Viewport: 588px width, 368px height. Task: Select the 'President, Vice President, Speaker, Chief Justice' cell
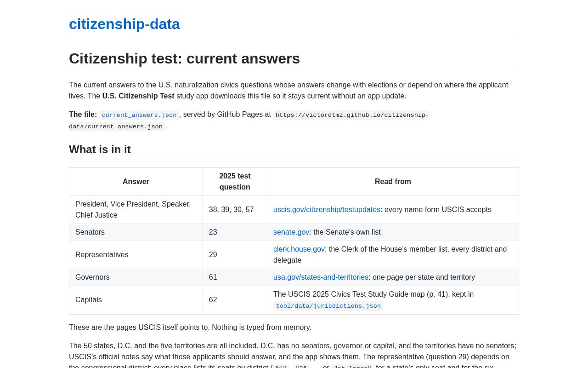click(136, 210)
